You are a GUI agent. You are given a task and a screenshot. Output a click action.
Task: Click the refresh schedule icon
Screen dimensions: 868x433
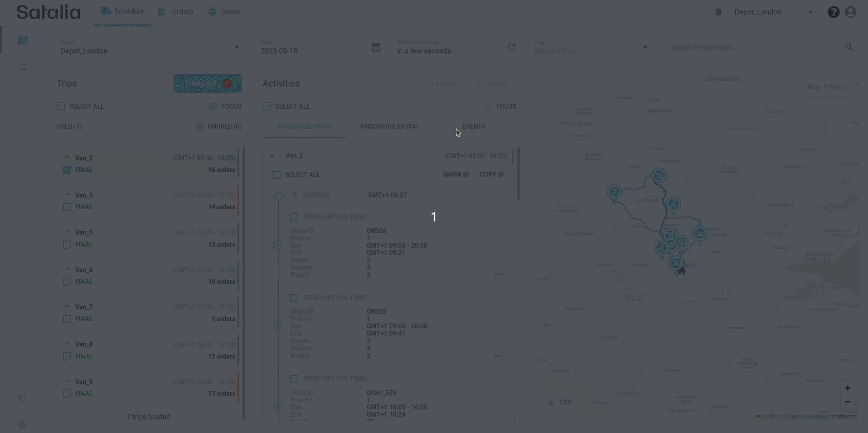click(512, 48)
